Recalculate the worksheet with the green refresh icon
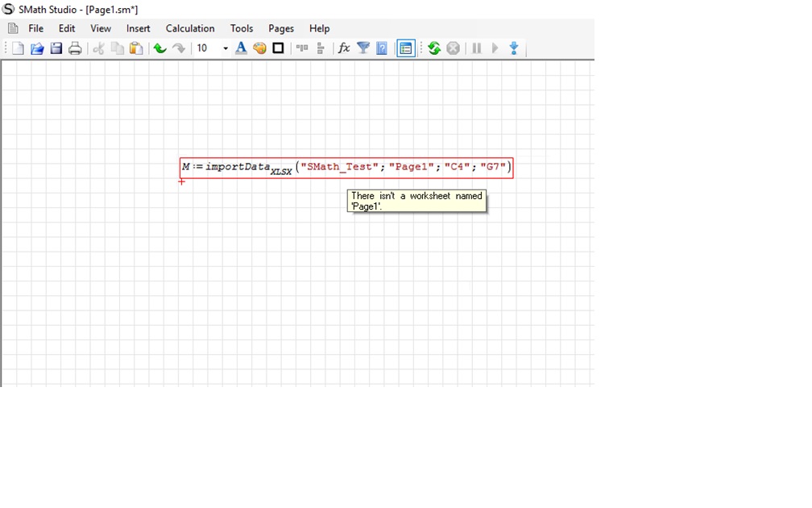812x508 pixels. coord(434,48)
